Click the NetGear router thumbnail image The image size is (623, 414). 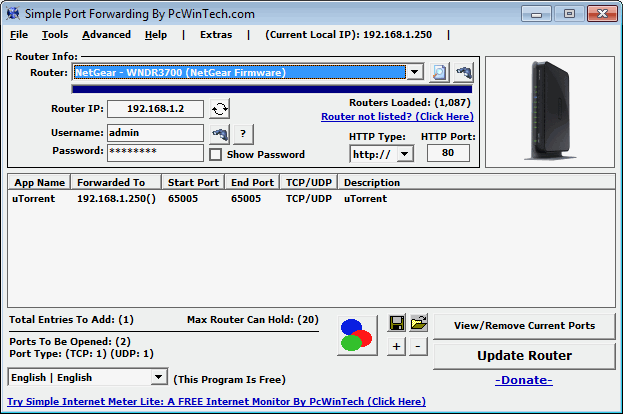point(550,111)
